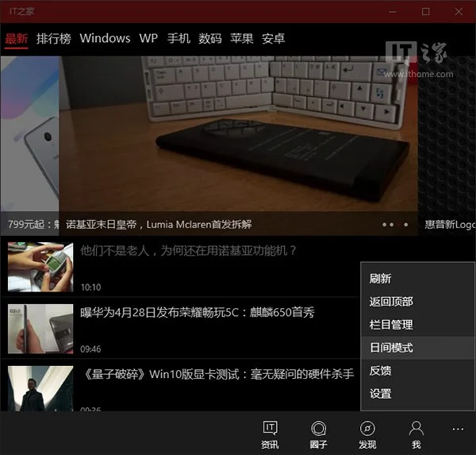Select the rightmost carousel pagination dot
The width and height of the screenshot is (476, 455).
point(406,225)
